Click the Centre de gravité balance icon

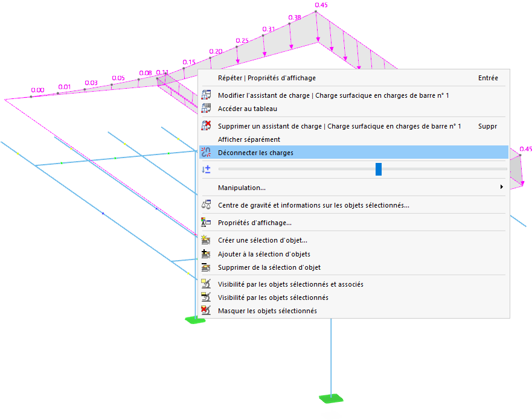click(206, 205)
